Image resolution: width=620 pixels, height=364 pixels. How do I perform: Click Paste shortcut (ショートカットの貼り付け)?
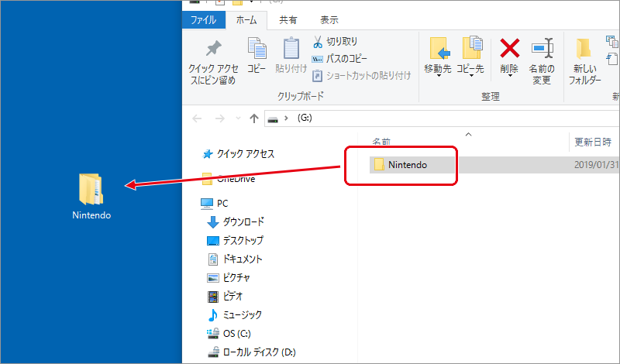pos(361,76)
